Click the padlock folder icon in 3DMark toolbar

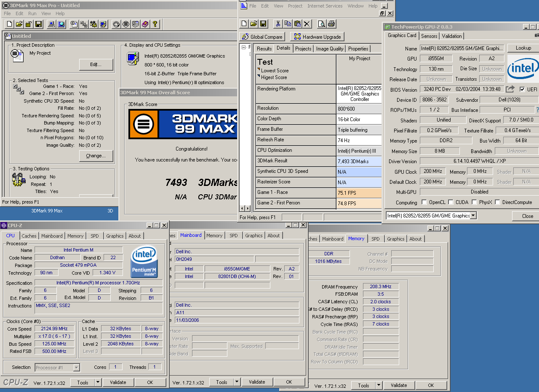(29, 24)
